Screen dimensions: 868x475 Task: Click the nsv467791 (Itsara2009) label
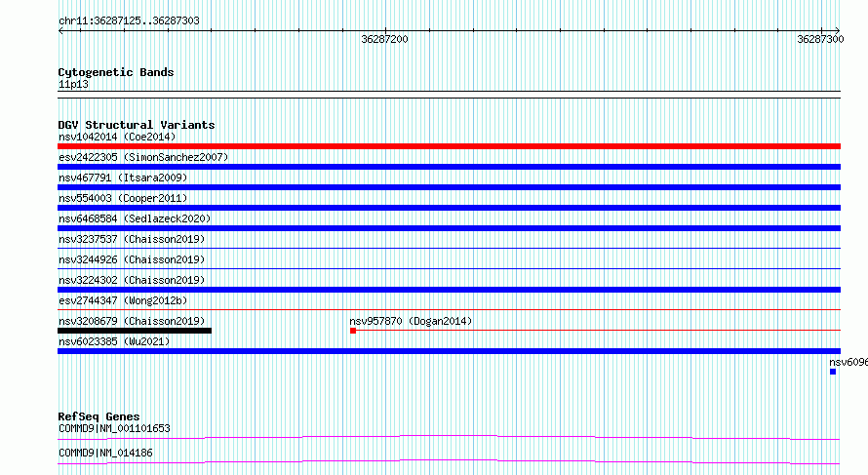pyautogui.click(x=123, y=178)
